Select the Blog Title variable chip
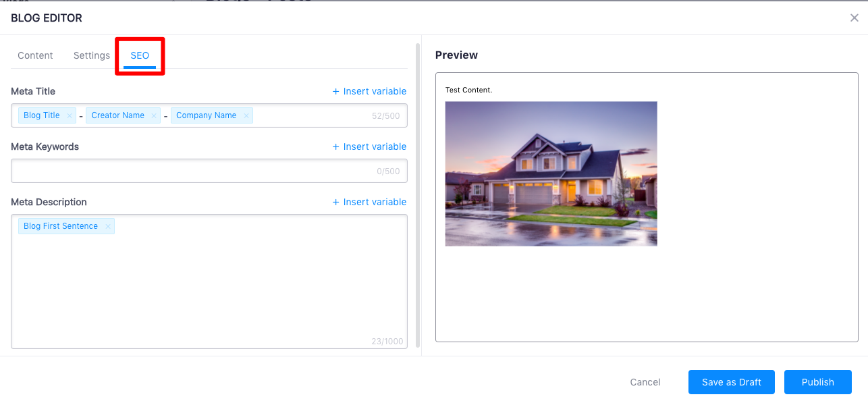 coord(41,116)
